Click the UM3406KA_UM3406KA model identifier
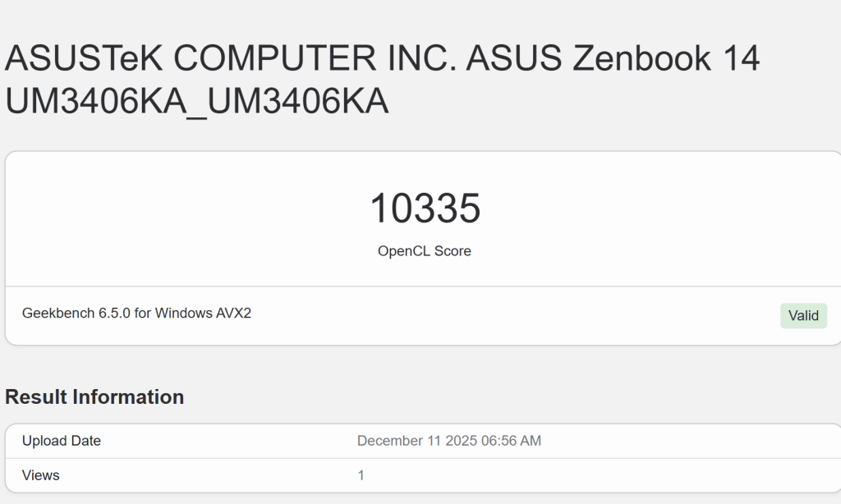841x504 pixels. click(x=197, y=103)
